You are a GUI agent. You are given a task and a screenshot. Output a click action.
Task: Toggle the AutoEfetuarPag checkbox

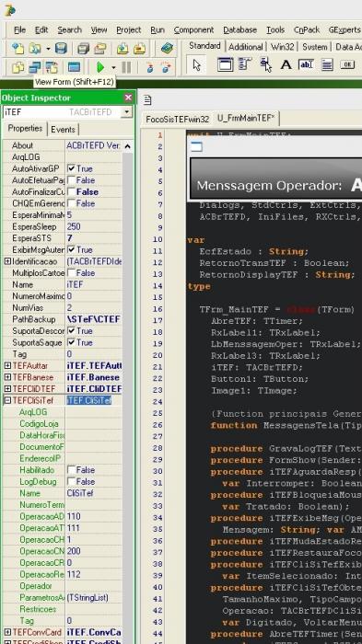click(x=71, y=180)
